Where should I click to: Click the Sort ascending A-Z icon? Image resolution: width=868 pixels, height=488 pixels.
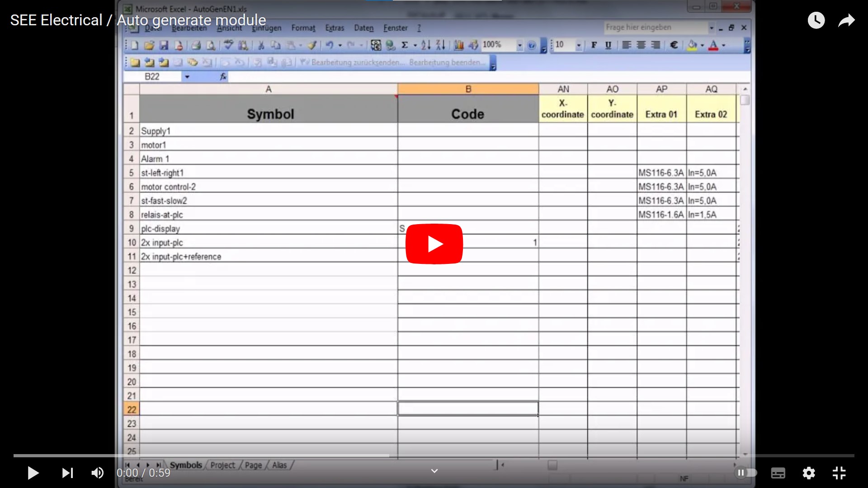point(425,45)
